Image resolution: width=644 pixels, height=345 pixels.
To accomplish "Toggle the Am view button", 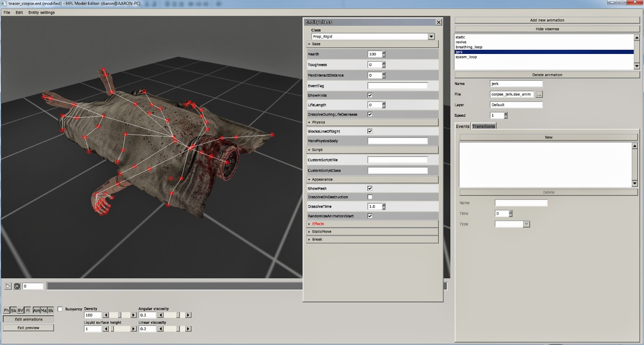I will tap(36, 310).
